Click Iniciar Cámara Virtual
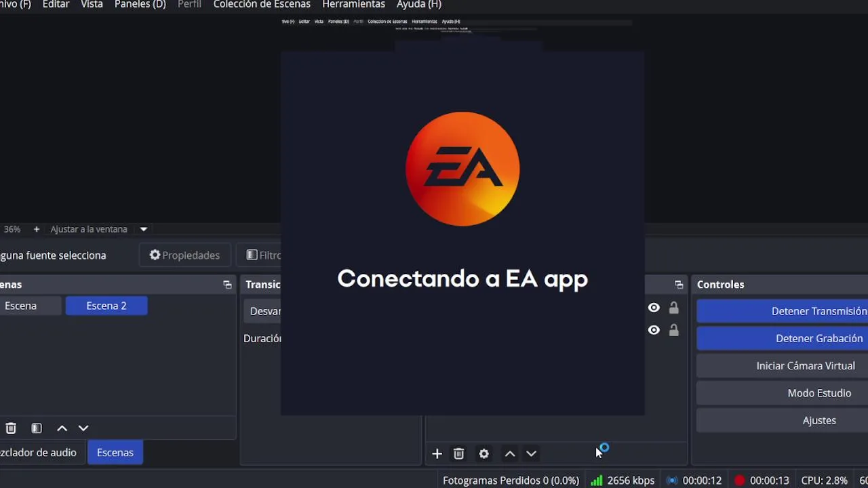The height and width of the screenshot is (488, 868). point(783,366)
